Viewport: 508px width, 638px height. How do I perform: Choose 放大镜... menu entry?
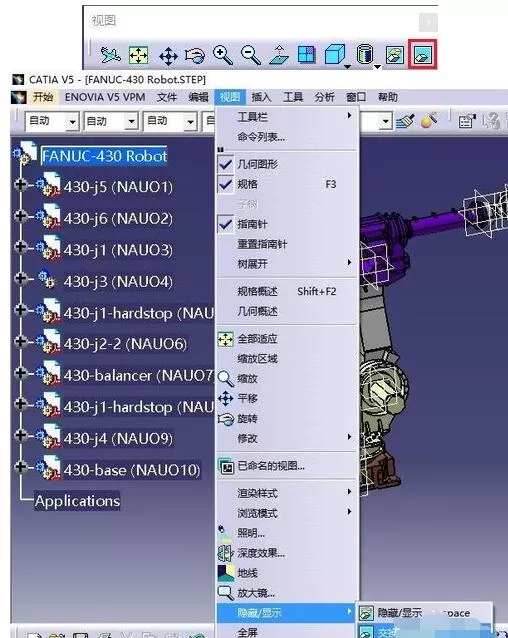tap(287, 593)
